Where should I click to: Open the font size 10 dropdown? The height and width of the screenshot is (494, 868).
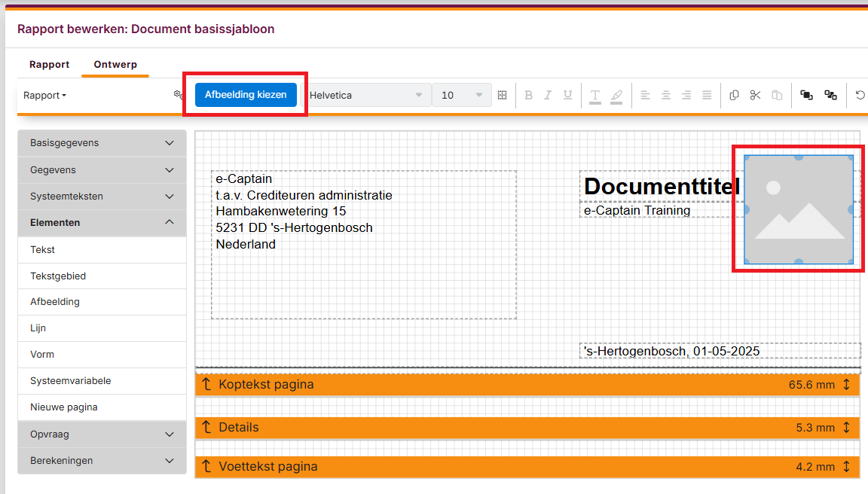(461, 95)
